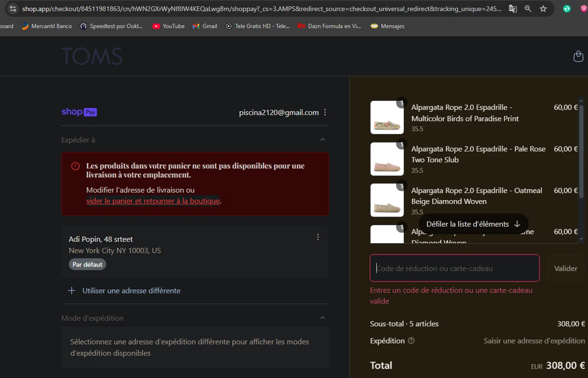Collapse the Mode d'expédition section
The width and height of the screenshot is (588, 378).
point(323,318)
